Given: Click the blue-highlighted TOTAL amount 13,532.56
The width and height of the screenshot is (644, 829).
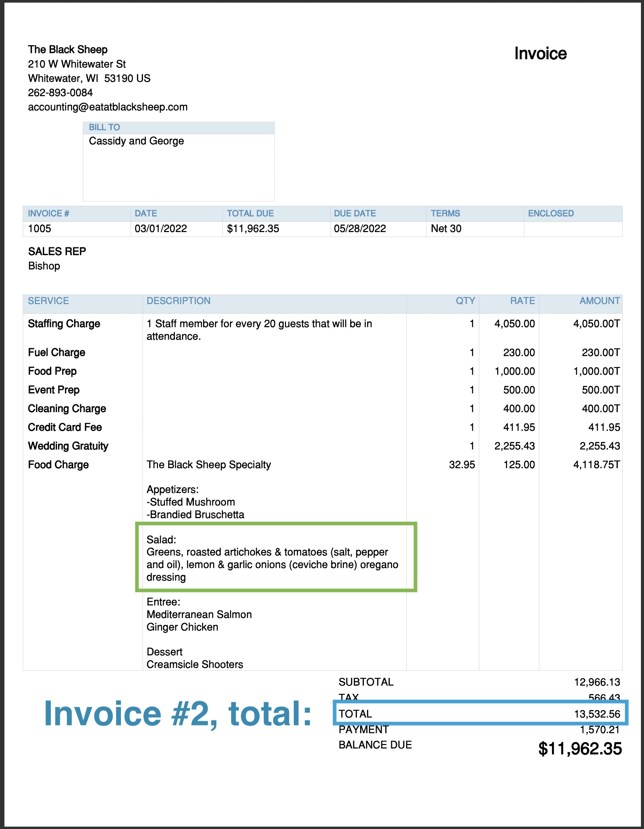Looking at the screenshot, I should pos(596,714).
